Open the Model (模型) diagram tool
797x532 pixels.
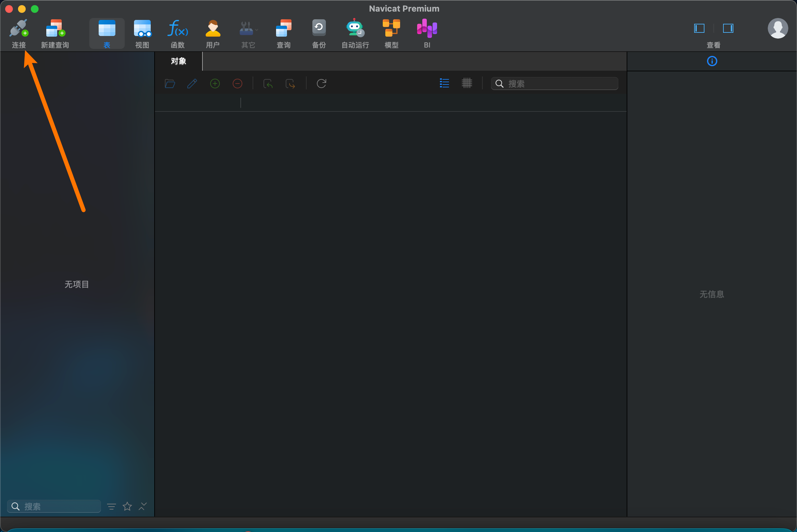pos(391,29)
